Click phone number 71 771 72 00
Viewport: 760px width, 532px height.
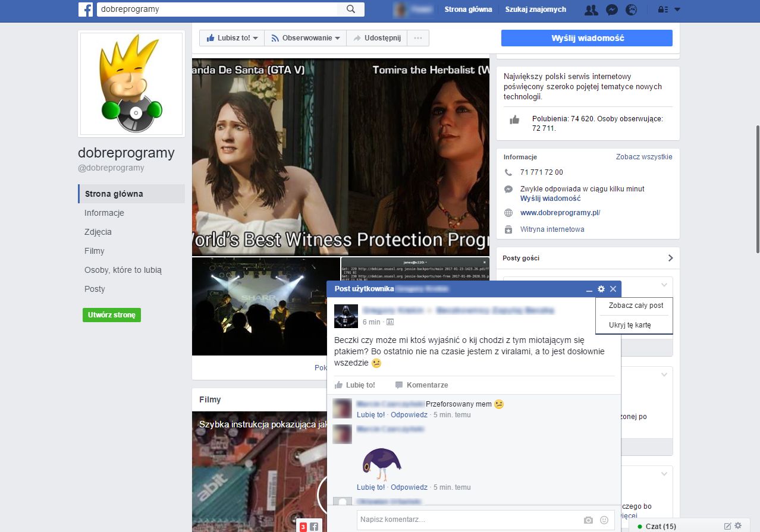tap(541, 172)
